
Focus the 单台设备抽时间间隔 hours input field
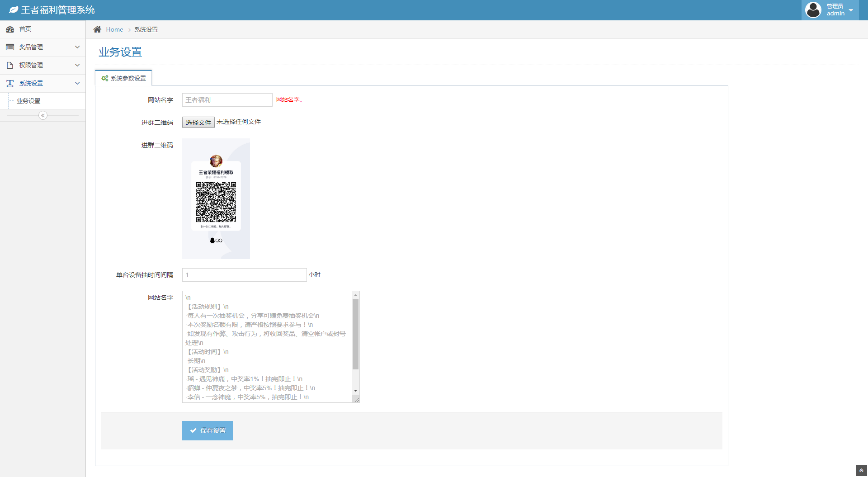click(x=244, y=275)
